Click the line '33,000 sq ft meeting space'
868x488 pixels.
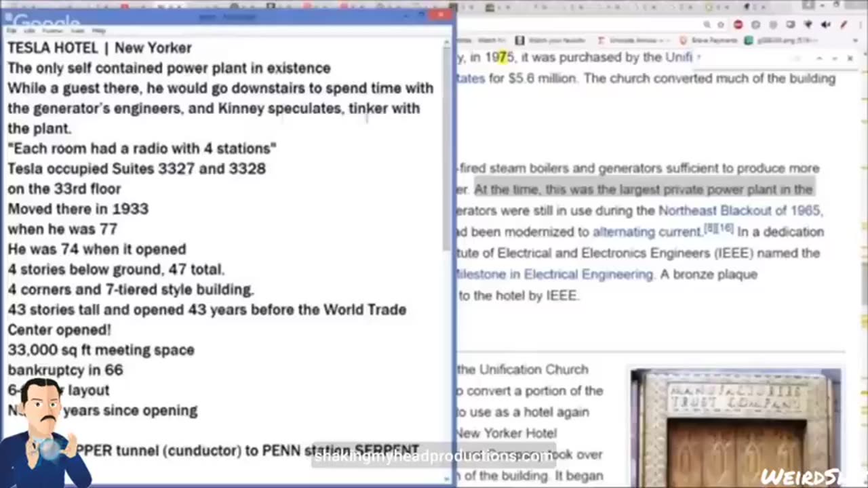coord(101,350)
